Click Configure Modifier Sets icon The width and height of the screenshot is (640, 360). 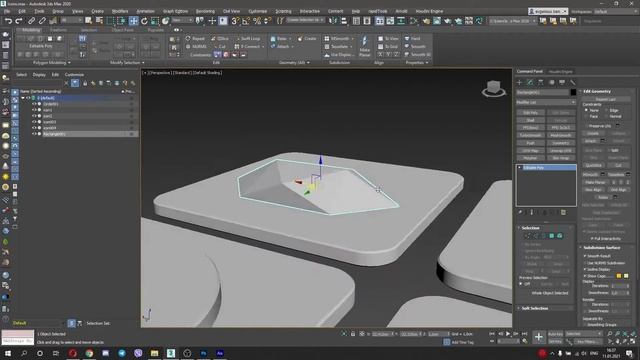564,213
